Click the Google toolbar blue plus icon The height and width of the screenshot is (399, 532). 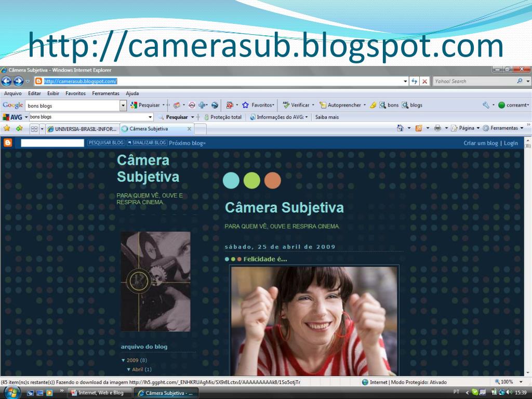point(202,105)
